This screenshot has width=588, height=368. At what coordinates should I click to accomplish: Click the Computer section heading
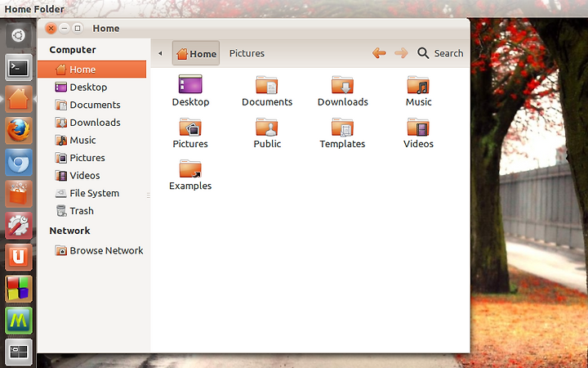(x=73, y=50)
